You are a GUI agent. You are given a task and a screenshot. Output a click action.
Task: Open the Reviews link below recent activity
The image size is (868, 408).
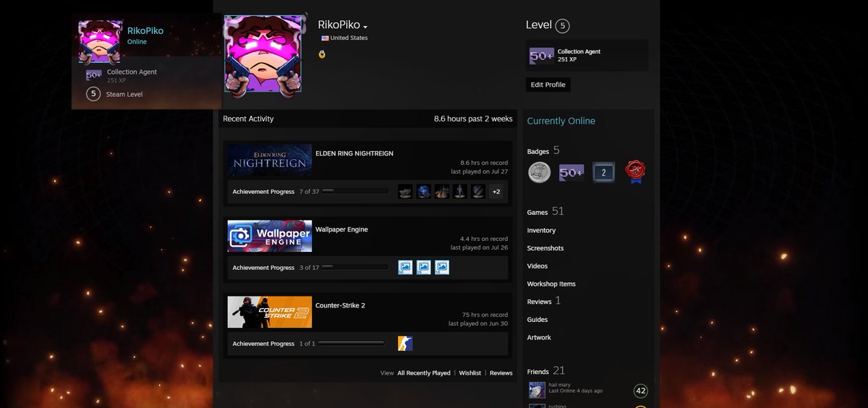(x=501, y=373)
